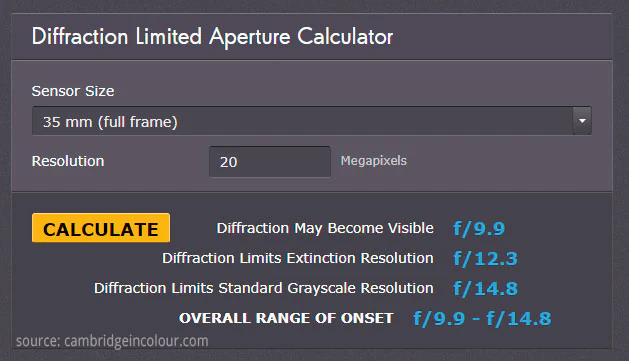The height and width of the screenshot is (361, 629).
Task: Click the Diffraction Limited Aperture Calculator title
Action: tap(212, 37)
